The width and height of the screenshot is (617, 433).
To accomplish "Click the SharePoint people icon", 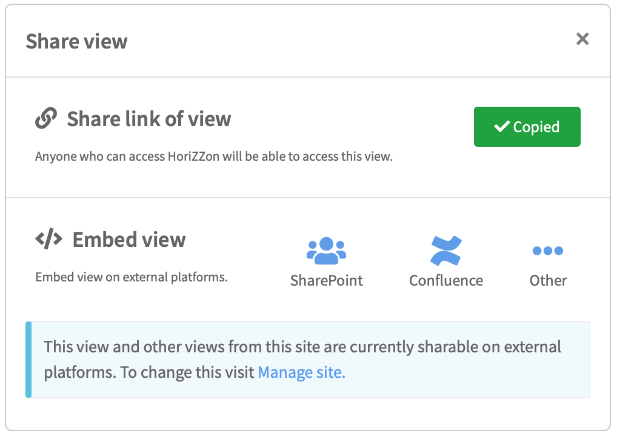I will [x=326, y=250].
